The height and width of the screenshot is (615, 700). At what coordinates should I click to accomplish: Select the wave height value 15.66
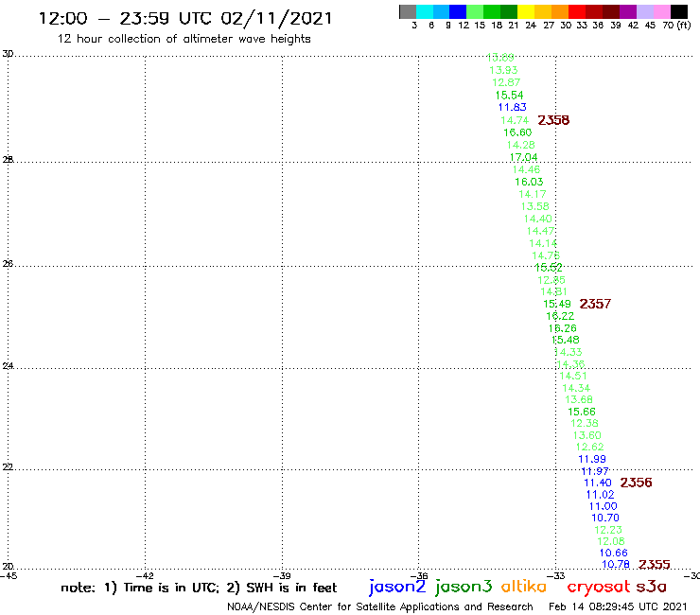tap(582, 412)
